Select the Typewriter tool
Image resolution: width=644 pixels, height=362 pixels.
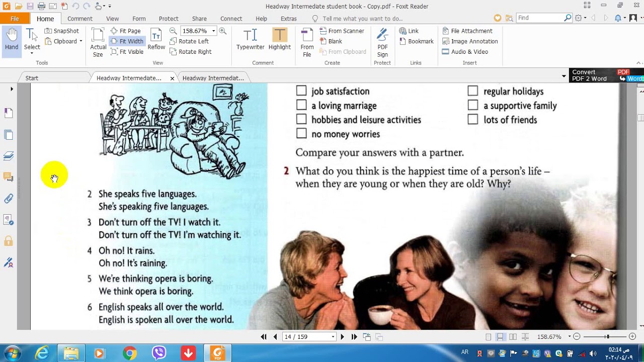[x=251, y=40]
